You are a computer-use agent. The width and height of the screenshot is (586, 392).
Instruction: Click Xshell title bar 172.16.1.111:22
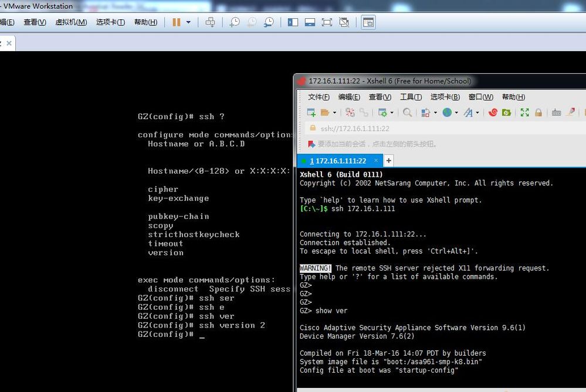(390, 81)
